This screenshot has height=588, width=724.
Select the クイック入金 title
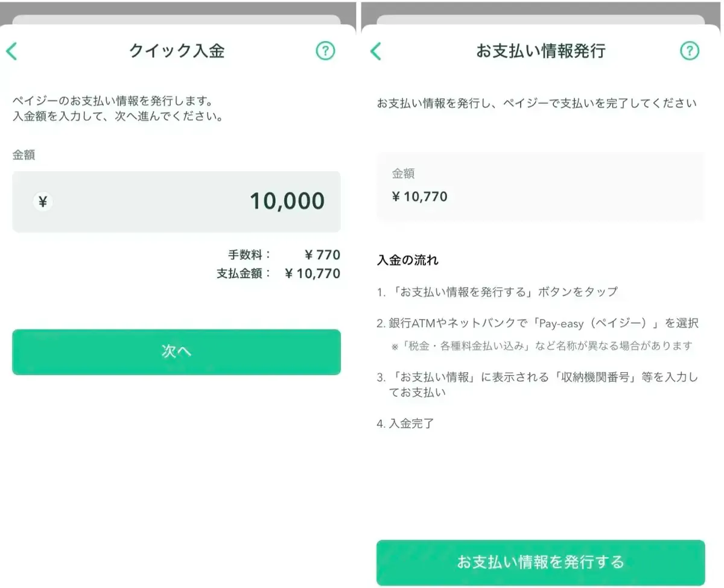tap(177, 51)
